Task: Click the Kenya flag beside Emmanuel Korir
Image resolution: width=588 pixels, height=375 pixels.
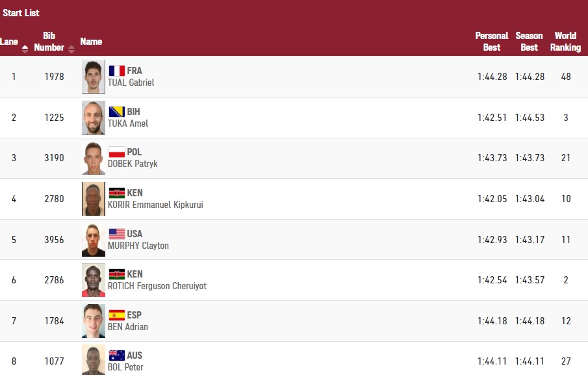Action: tap(117, 193)
